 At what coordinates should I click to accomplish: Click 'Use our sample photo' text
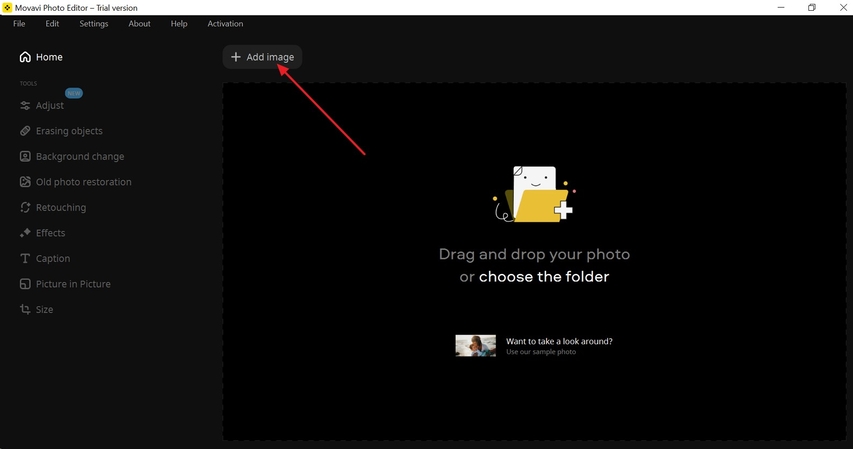541,352
